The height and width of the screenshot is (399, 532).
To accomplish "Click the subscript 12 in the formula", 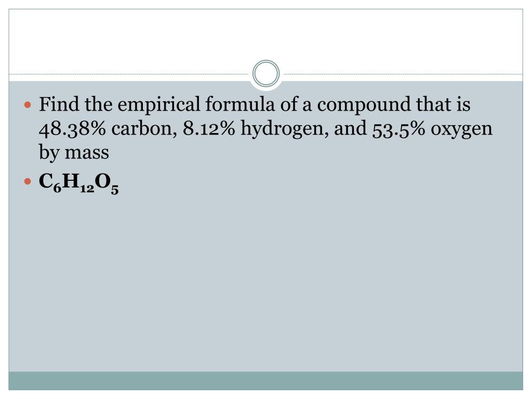I will pos(87,189).
